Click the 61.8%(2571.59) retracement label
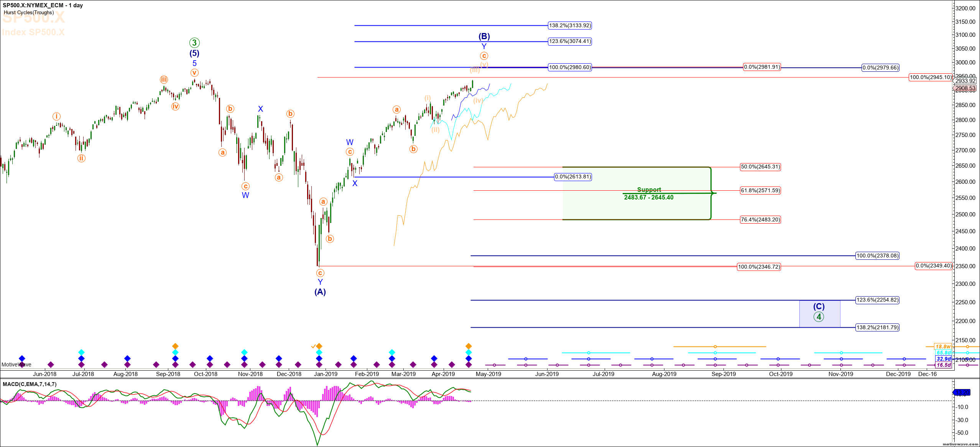Viewport: 980px width, 447px height. [760, 190]
